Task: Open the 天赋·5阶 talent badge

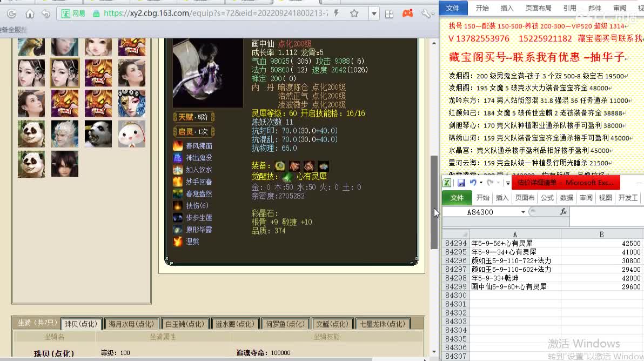Action: 194,117
